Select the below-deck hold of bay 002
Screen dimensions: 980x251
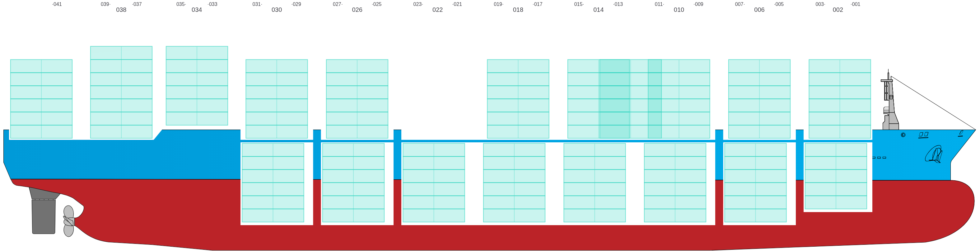[835, 176]
